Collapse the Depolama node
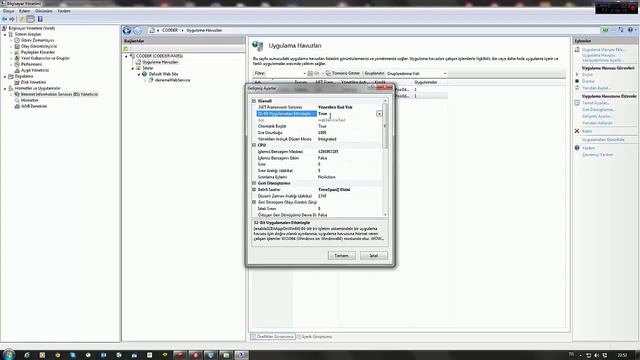The height and width of the screenshot is (360, 640). coord(5,76)
